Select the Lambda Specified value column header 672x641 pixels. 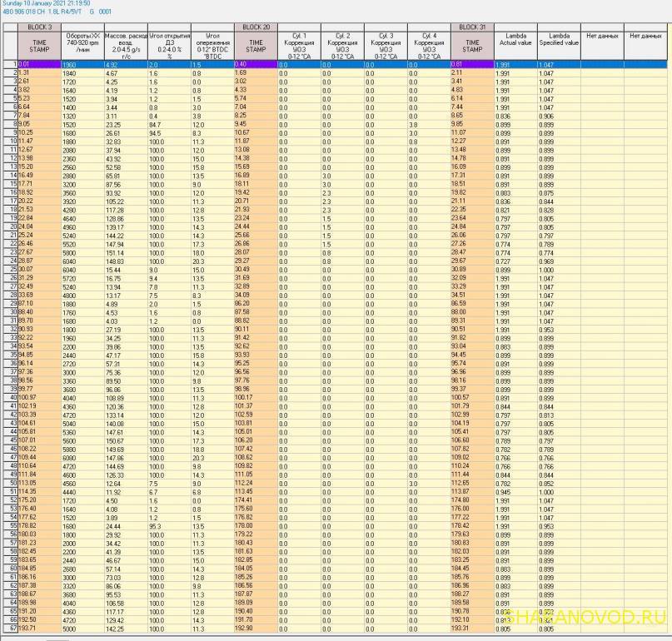(558, 39)
